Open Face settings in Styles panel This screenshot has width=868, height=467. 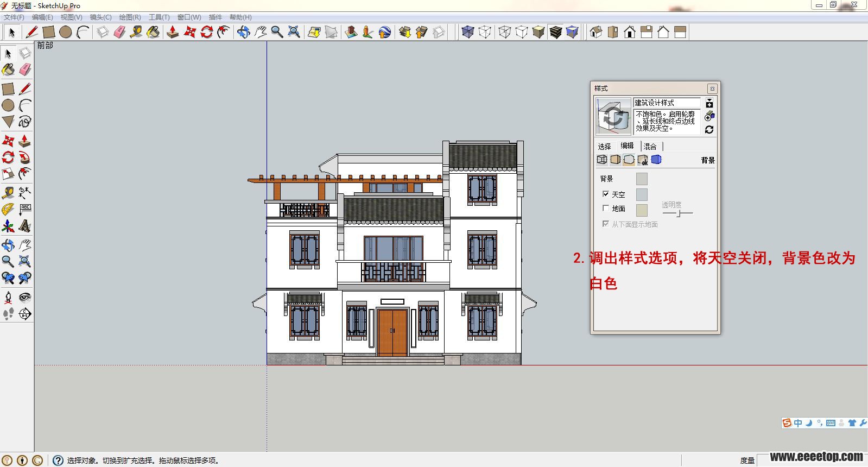615,160
